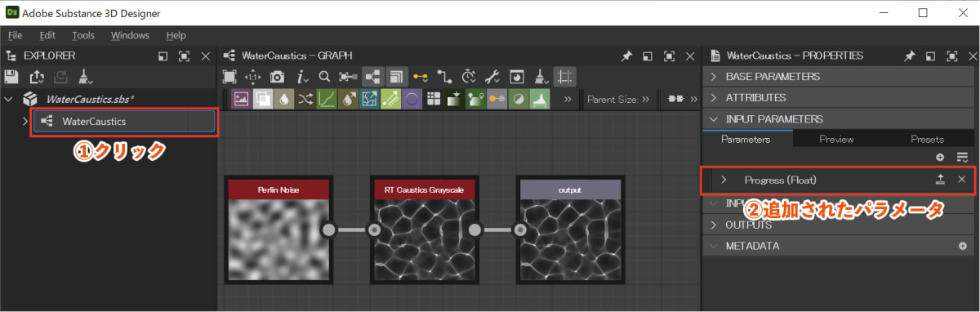Expand the Progress (Float) parameter
This screenshot has height=312, width=980.
tap(724, 180)
